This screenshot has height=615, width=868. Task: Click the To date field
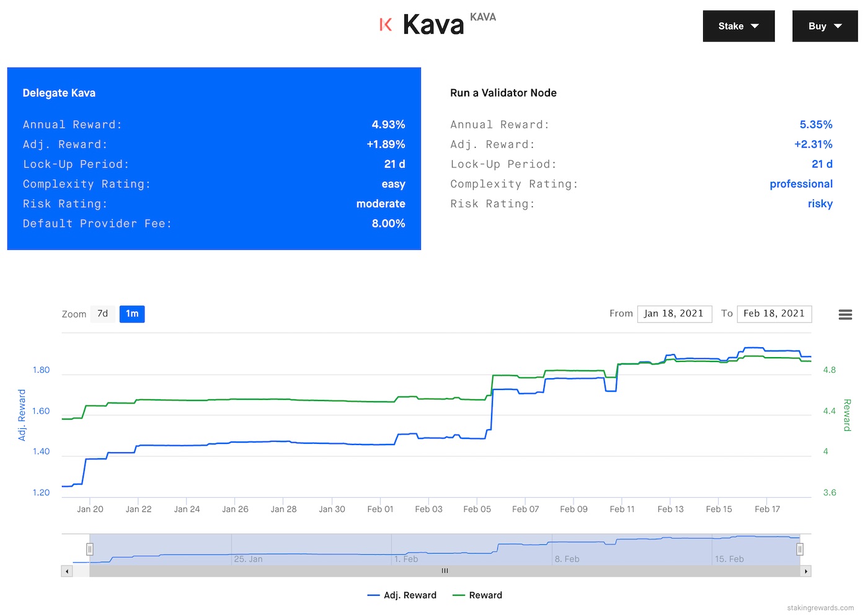(774, 314)
